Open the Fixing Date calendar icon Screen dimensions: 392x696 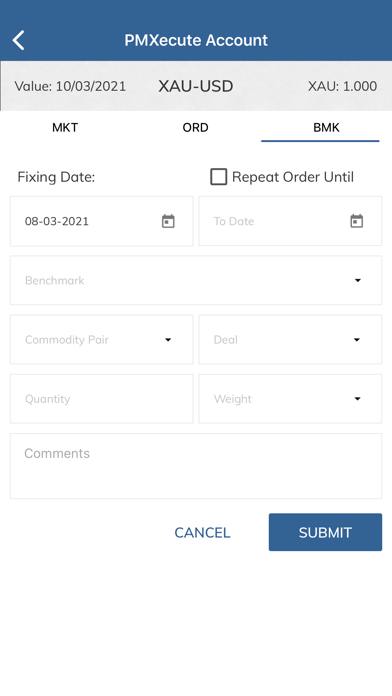[x=168, y=221]
